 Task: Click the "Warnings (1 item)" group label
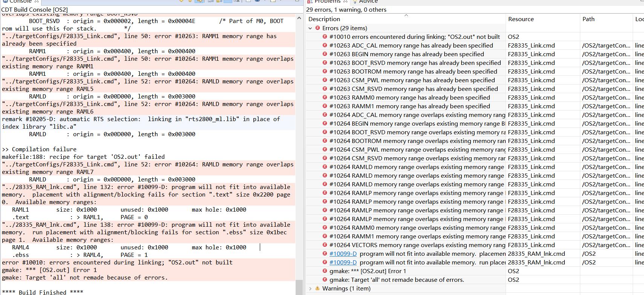coord(346,289)
